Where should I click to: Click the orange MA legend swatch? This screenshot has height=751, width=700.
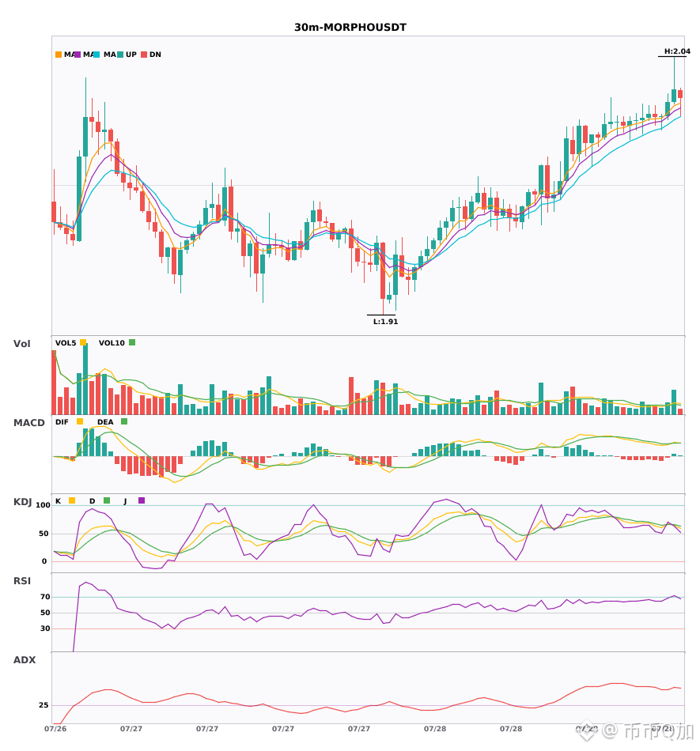59,55
